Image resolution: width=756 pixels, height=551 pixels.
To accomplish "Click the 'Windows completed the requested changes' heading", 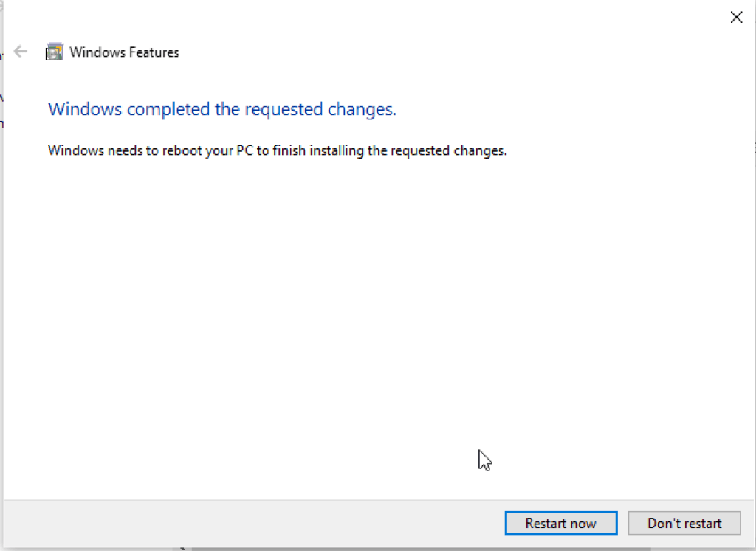I will point(222,109).
